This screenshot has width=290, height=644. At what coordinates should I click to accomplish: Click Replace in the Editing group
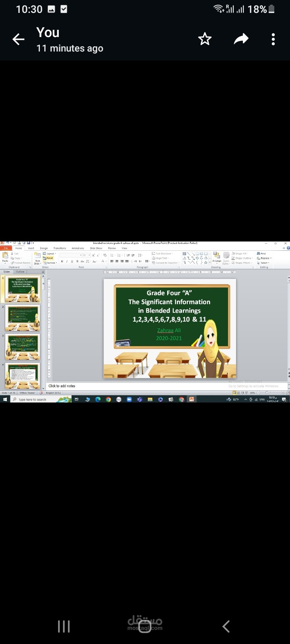(264, 258)
